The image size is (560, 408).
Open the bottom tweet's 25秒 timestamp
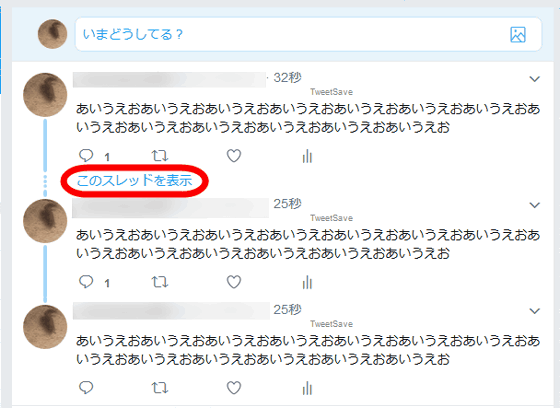click(288, 309)
